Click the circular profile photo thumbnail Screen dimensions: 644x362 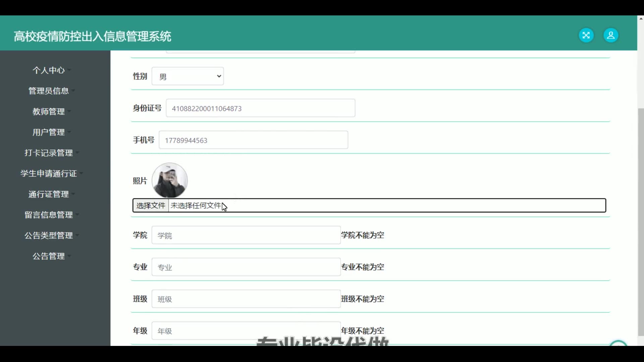[170, 180]
